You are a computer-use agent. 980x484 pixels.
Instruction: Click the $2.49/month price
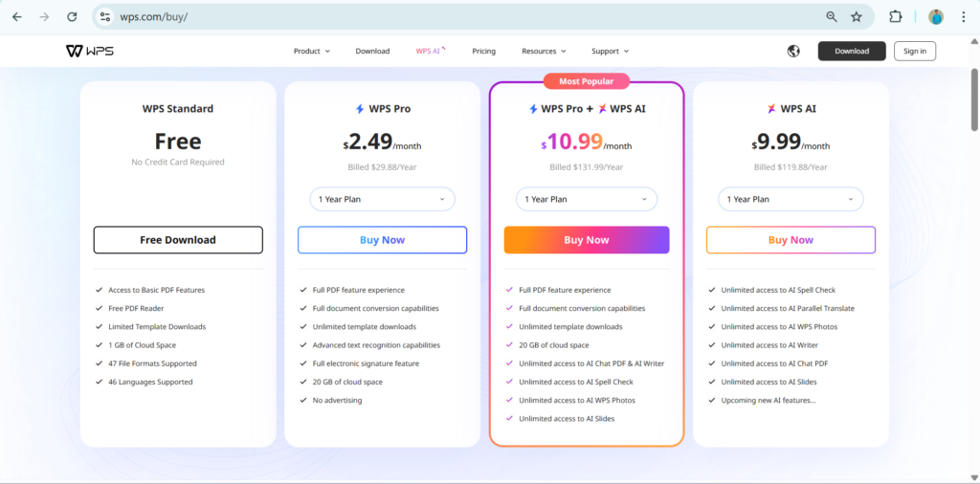[383, 142]
